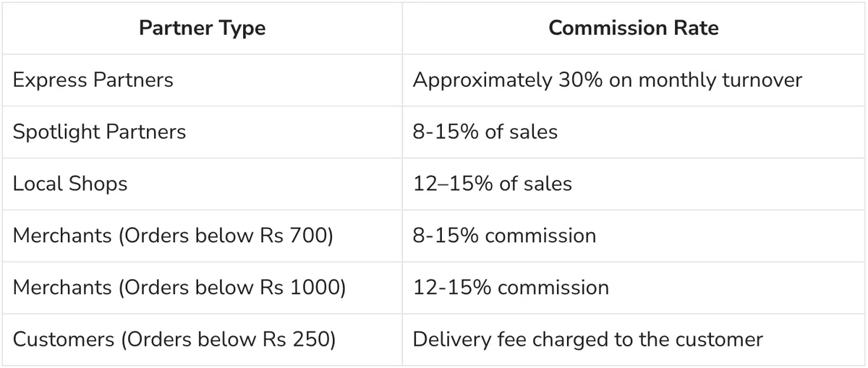Viewport: 868px width, 368px height.
Task: Select the Spotlight Partners cell
Action: coord(202,132)
